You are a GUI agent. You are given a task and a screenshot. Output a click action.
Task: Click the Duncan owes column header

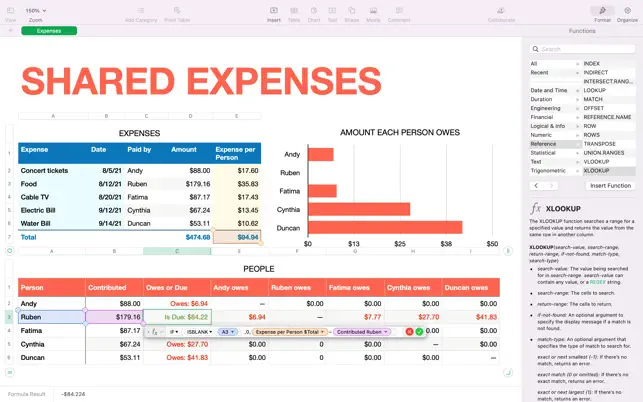click(471, 288)
